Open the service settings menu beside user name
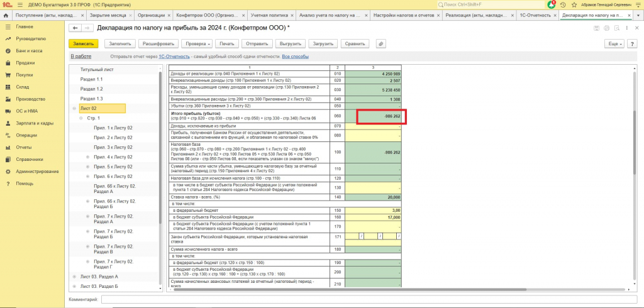This screenshot has width=644, height=308. tap(638, 5)
